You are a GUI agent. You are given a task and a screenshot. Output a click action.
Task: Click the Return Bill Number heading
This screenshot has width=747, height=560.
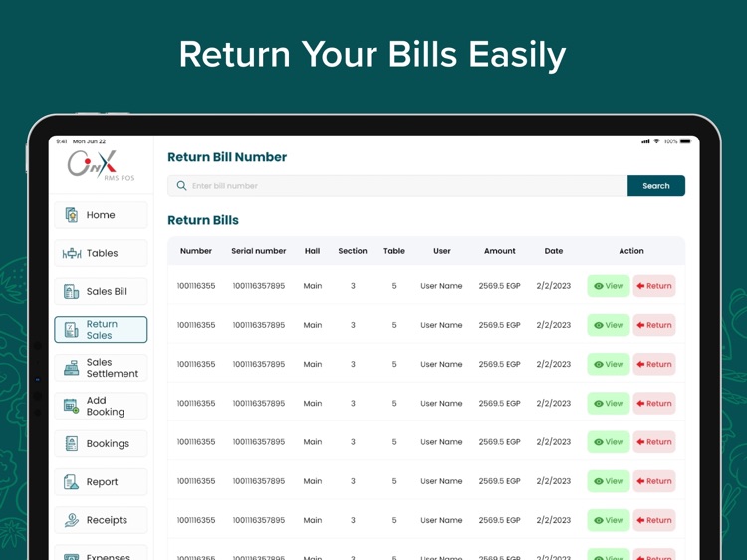pos(227,157)
